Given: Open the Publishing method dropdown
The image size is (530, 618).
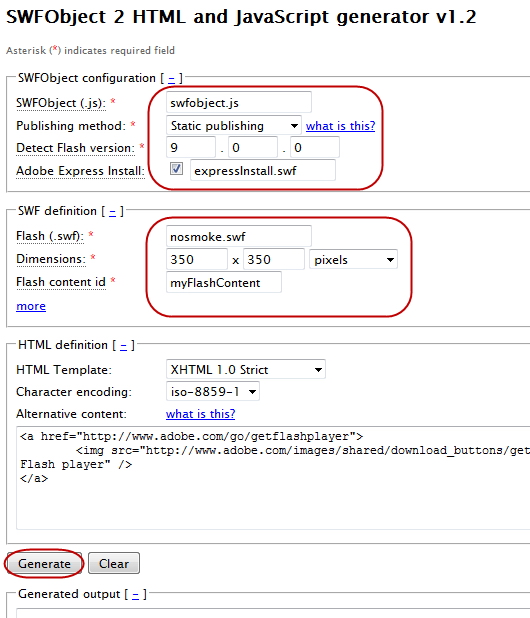Looking at the screenshot, I should point(234,126).
